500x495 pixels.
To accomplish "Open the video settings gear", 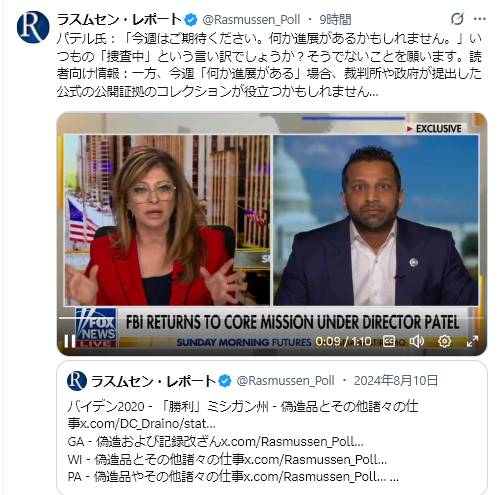I will (444, 341).
